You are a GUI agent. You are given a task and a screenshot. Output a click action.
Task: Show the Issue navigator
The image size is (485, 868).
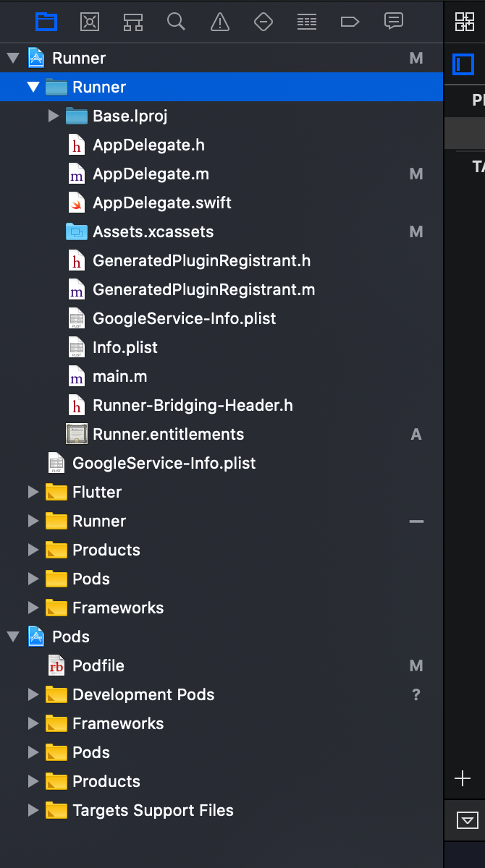(x=219, y=22)
